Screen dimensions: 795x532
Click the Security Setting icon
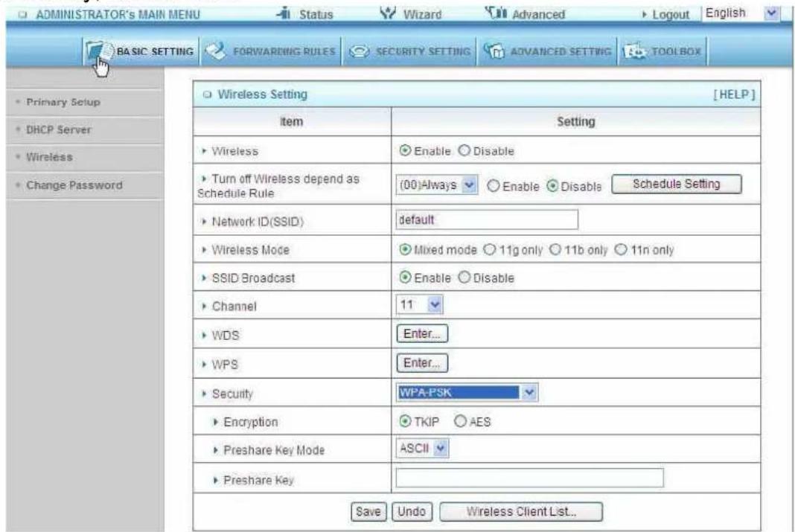(359, 51)
